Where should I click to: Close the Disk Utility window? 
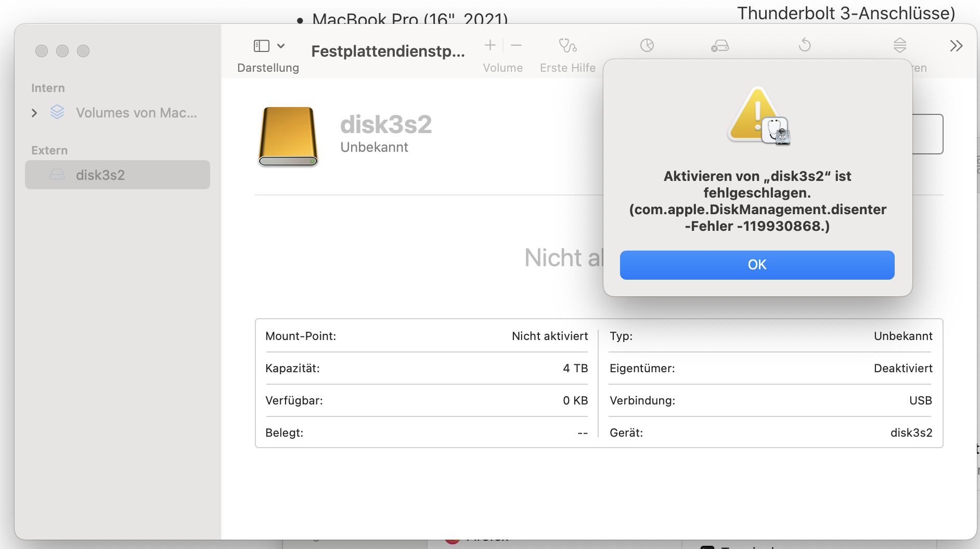point(42,51)
